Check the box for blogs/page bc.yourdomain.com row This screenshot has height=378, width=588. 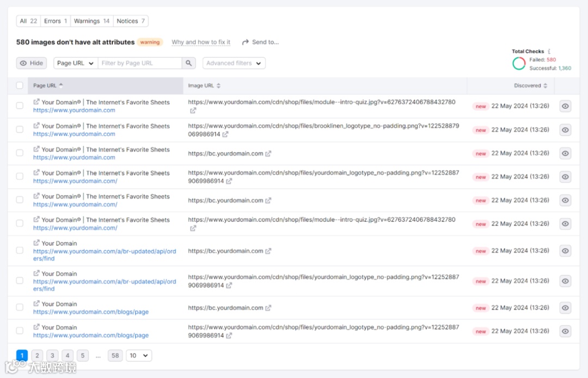(20, 307)
